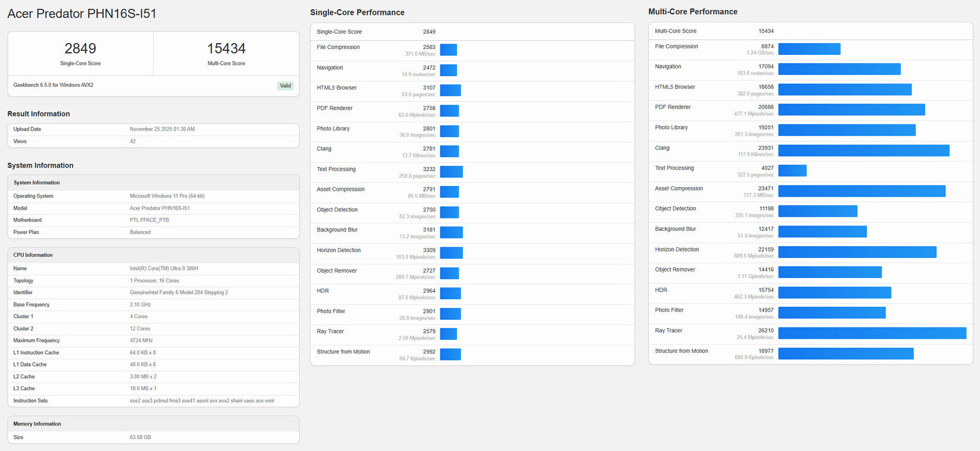Click the Acer Predator PHN16S-I51 page title
Viewport: 980px width, 451px height.
point(82,14)
